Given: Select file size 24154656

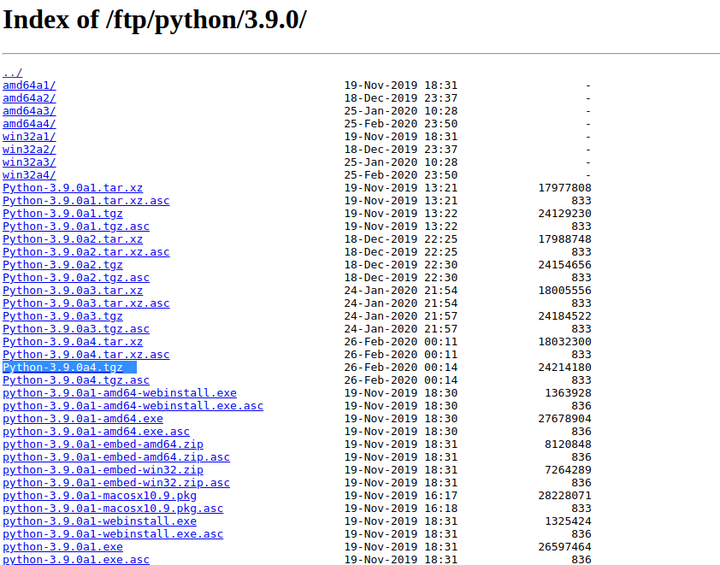Looking at the screenshot, I should click(564, 265).
